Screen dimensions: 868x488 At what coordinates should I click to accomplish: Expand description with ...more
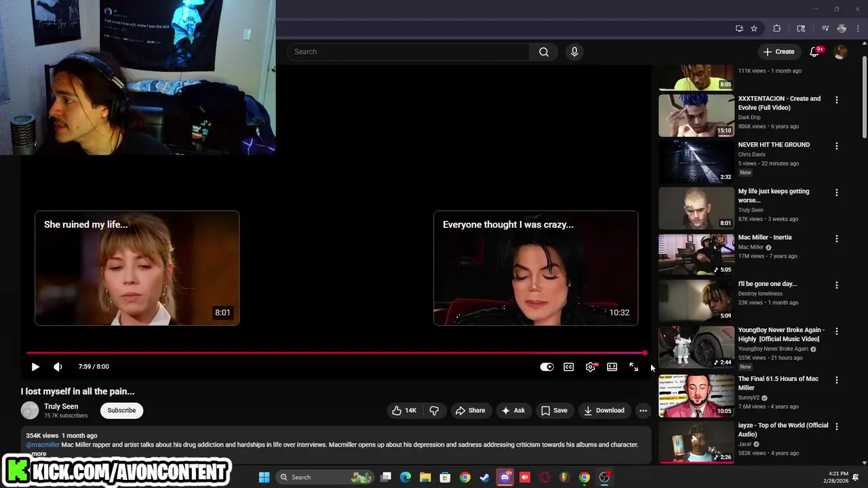[x=37, y=453]
